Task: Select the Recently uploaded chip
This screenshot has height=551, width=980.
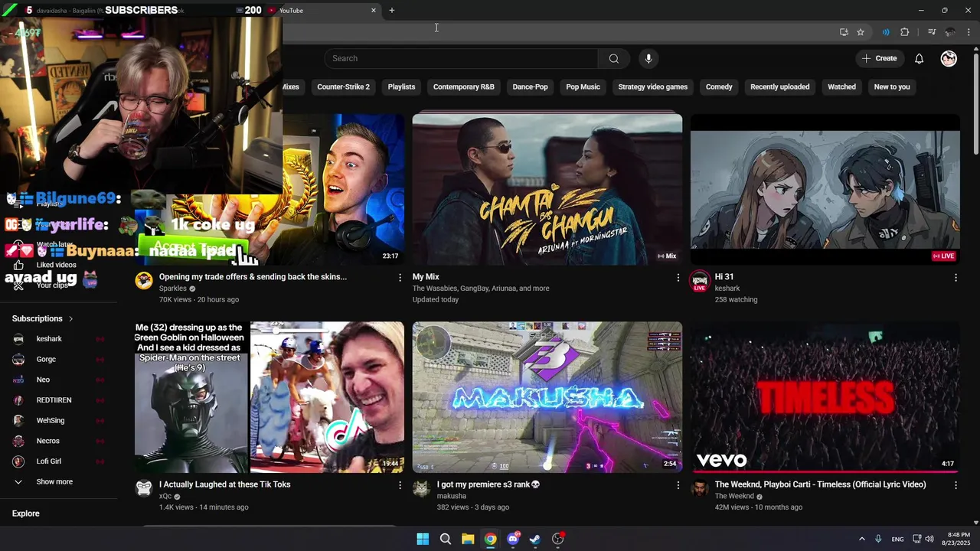Action: tap(779, 86)
